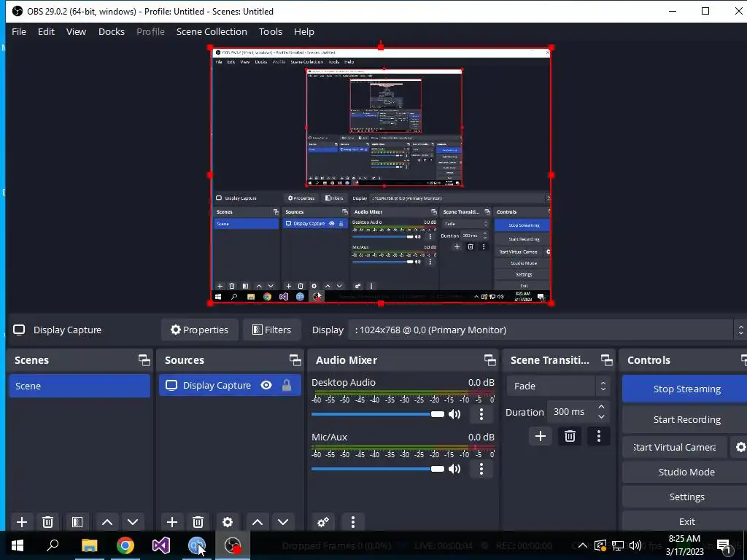This screenshot has width=747, height=560.
Task: Open source Filters button above docks
Action: (x=272, y=330)
